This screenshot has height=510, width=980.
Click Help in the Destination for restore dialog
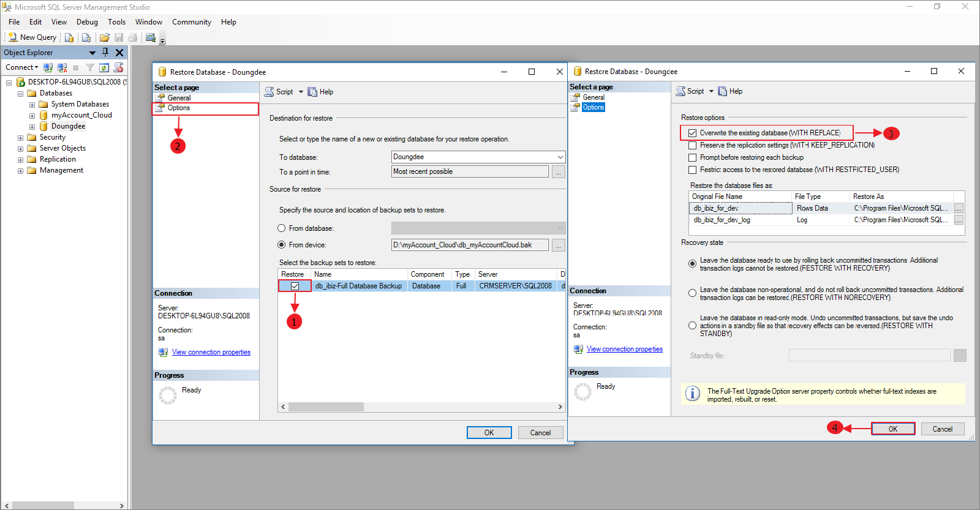(320, 92)
